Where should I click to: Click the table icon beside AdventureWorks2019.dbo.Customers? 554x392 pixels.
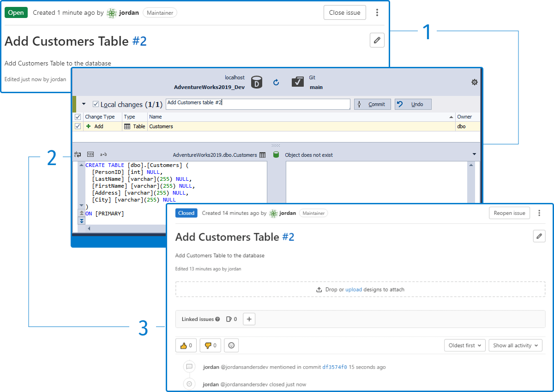(x=262, y=155)
